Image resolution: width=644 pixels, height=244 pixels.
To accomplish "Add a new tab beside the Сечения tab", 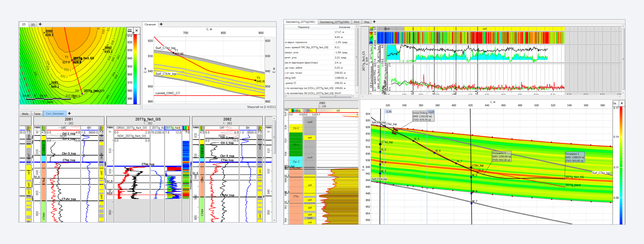I will [x=161, y=24].
